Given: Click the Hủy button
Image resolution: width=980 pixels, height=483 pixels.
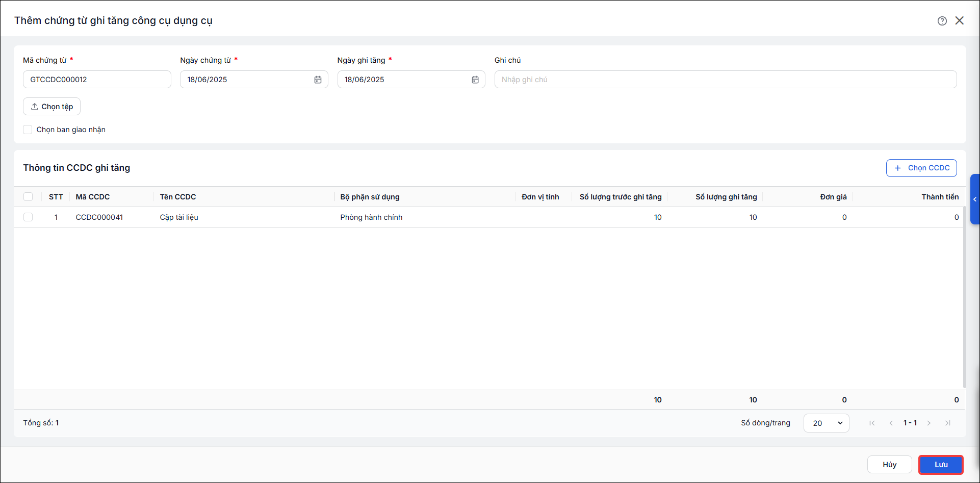Looking at the screenshot, I should [x=889, y=465].
